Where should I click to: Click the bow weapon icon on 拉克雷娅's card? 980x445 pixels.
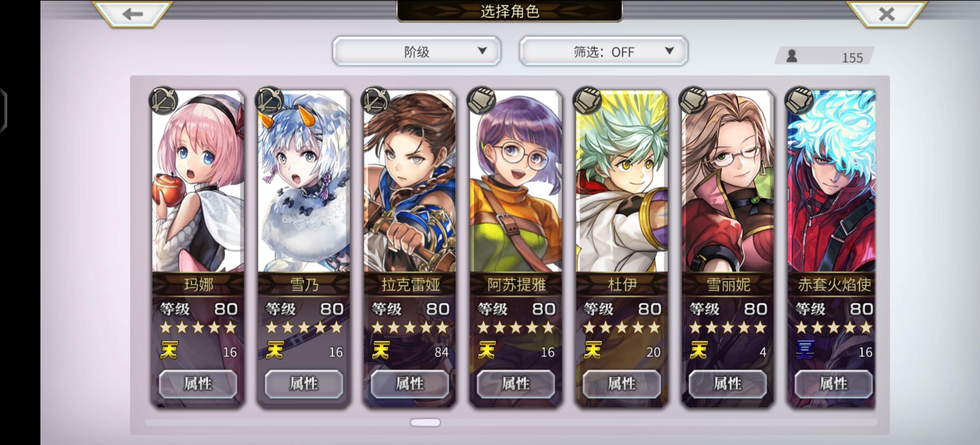[375, 100]
